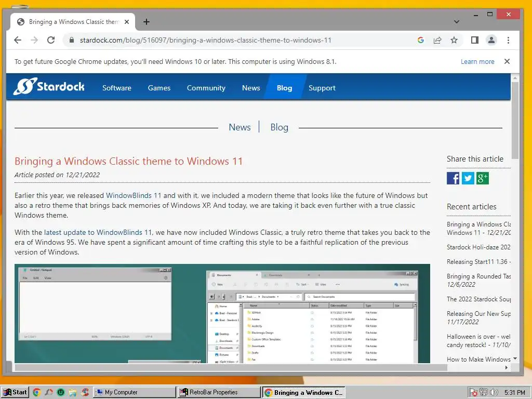
Task: Open the Games menu item
Action: point(159,88)
